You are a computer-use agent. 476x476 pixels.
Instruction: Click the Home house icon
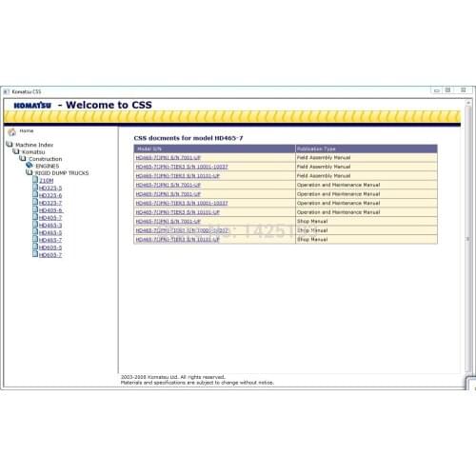11,131
